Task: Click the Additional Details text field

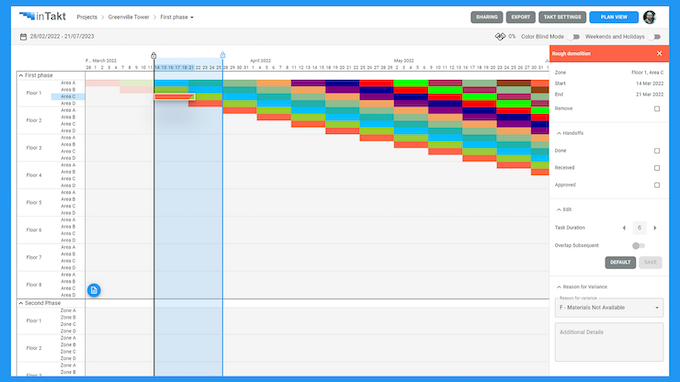Action: pyautogui.click(x=609, y=342)
